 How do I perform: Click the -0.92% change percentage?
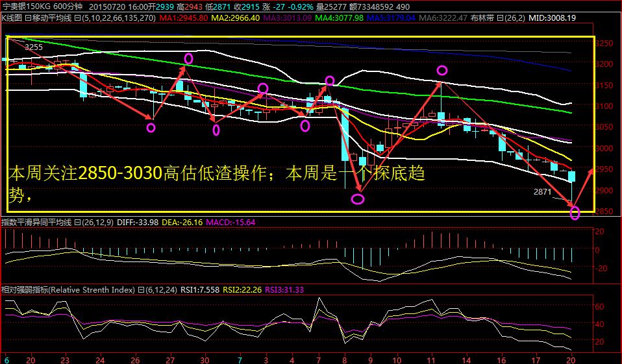click(x=301, y=6)
